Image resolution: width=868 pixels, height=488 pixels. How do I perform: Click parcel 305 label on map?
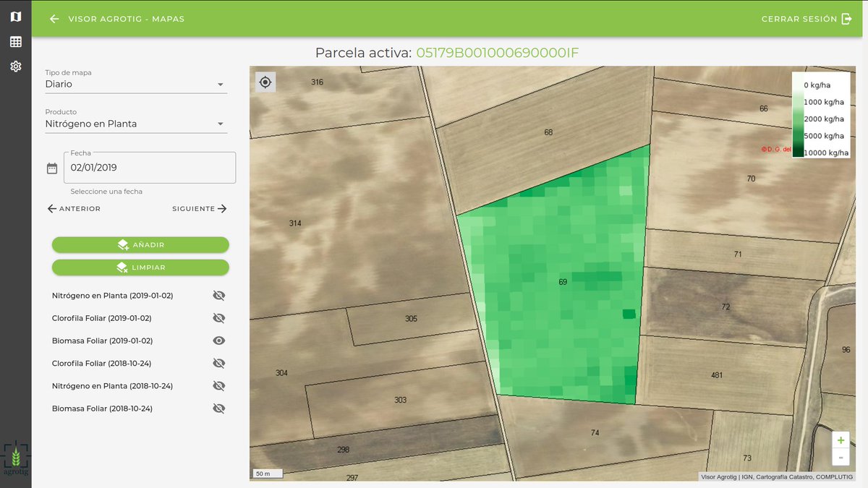click(411, 319)
